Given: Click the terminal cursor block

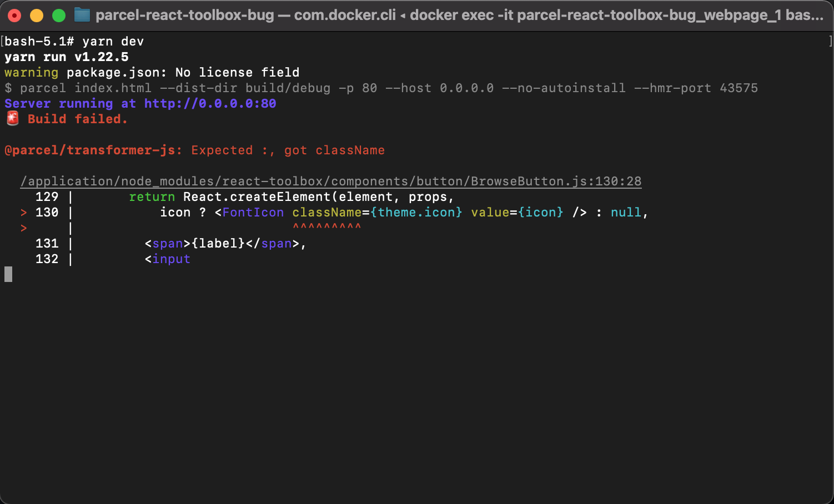Looking at the screenshot, I should click(x=8, y=274).
